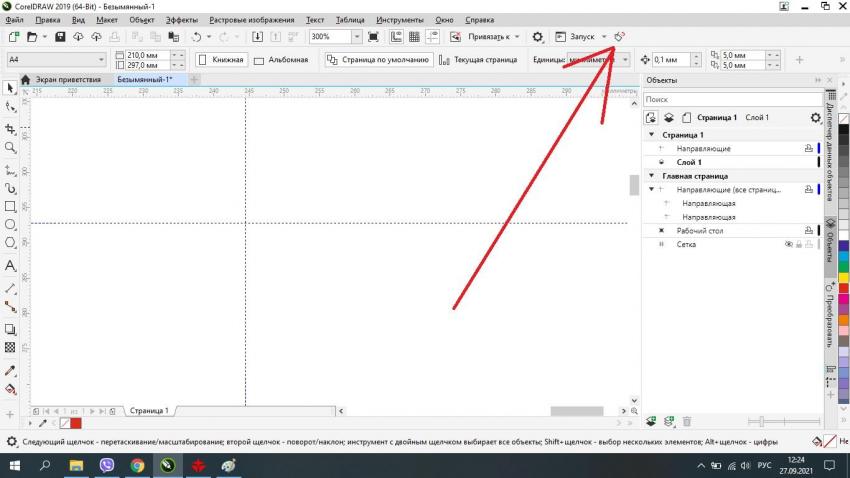Image resolution: width=850 pixels, height=478 pixels.
Task: Collapse the Страница 1 tree section
Action: pos(652,135)
